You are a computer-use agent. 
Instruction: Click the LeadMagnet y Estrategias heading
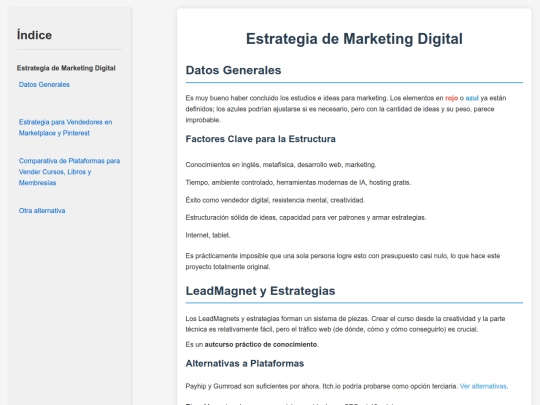tap(260, 291)
